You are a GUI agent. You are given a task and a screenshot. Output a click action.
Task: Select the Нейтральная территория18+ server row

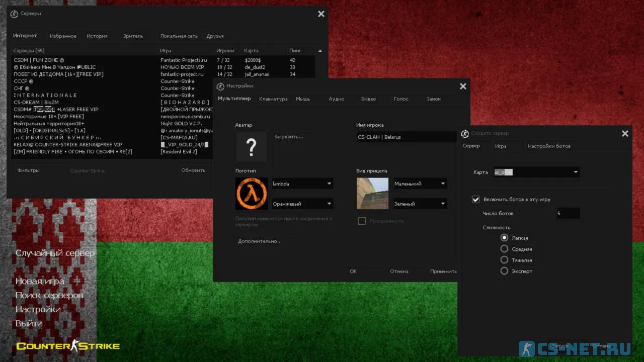(112, 124)
